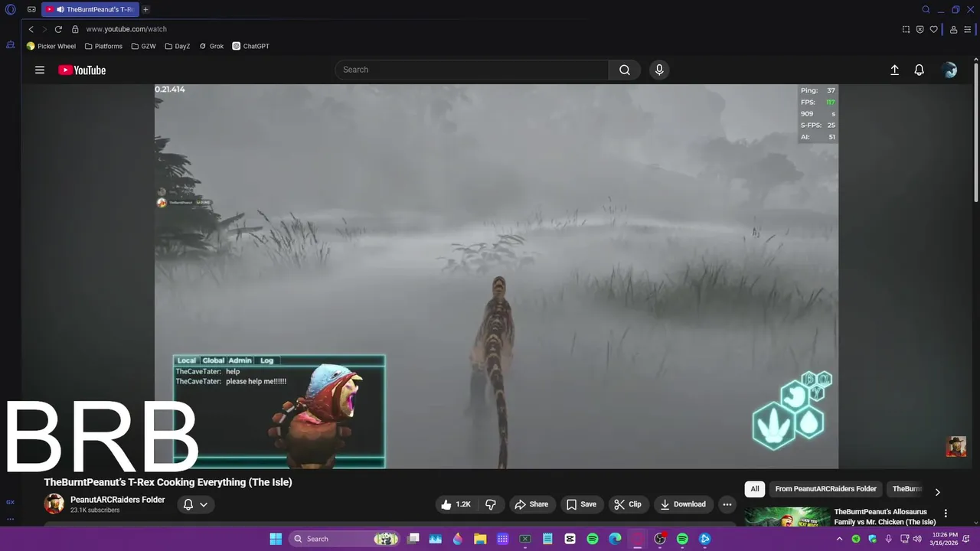
Task: Open Opera sidebar top-left panel icon
Action: 10,44
